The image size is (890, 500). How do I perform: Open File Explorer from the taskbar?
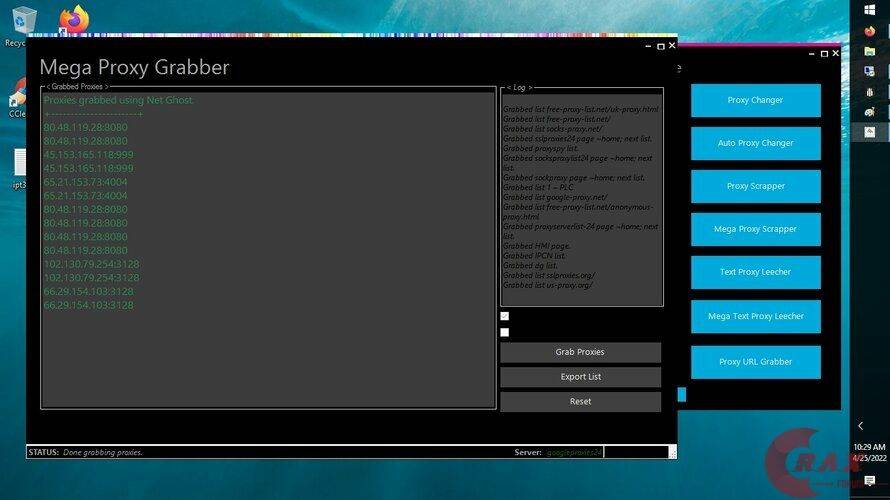click(870, 51)
